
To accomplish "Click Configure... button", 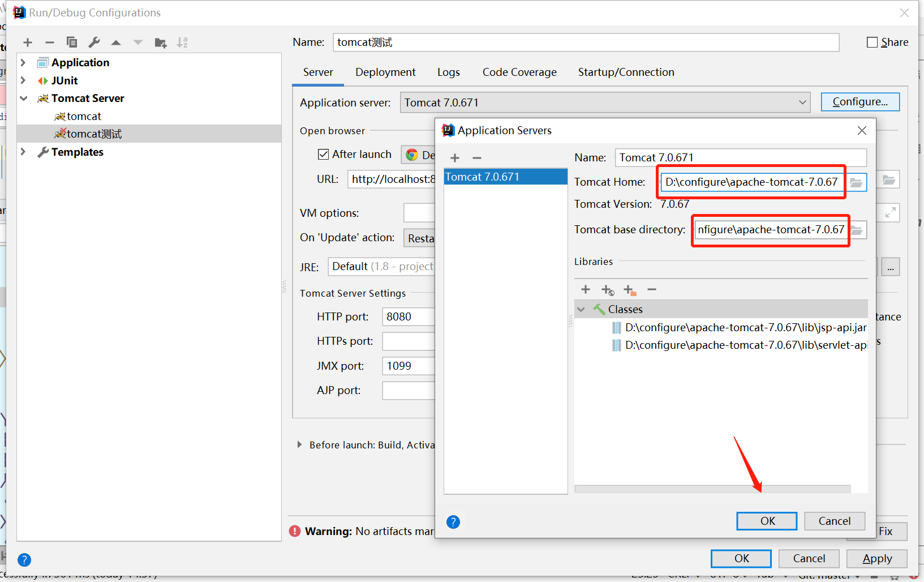I will click(x=860, y=102).
